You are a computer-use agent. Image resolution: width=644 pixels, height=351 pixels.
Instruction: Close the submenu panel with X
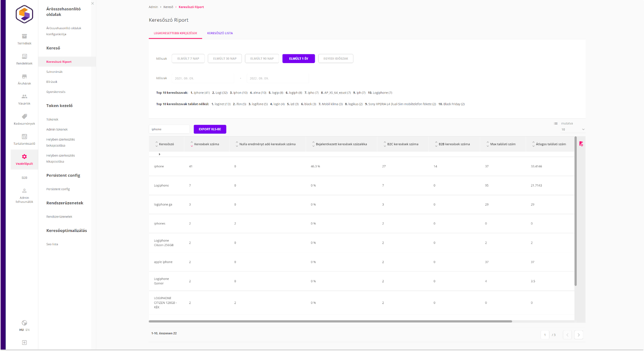click(x=93, y=4)
